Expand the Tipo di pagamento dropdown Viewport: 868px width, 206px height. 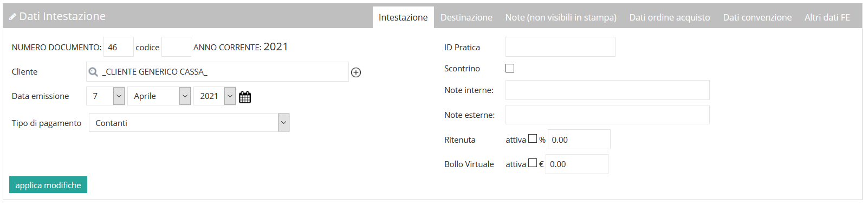pos(189,123)
